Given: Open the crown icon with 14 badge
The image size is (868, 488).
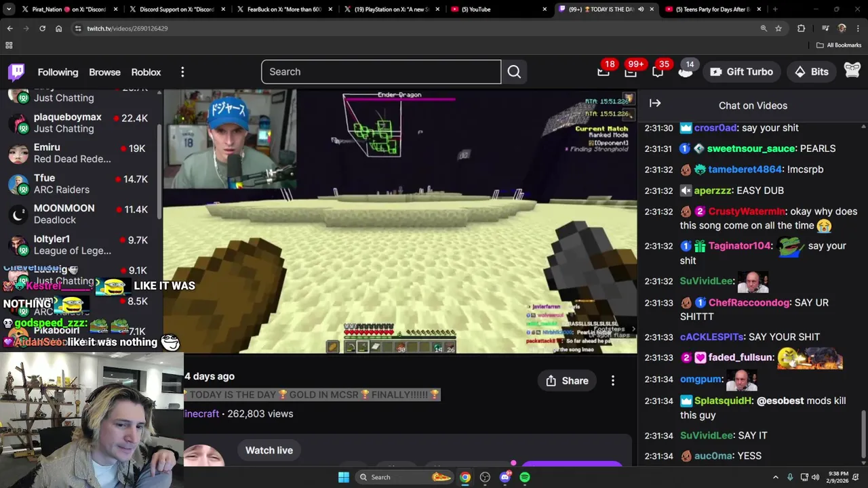Looking at the screenshot, I should (686, 71).
